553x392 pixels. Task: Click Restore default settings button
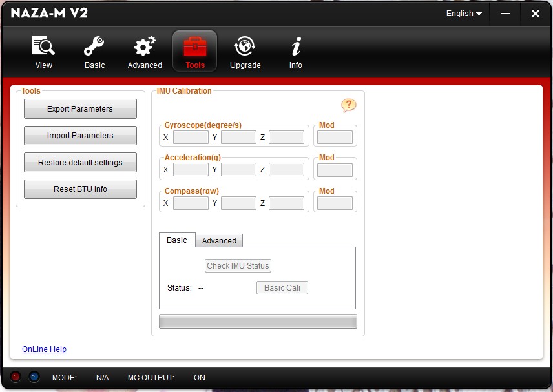point(80,163)
